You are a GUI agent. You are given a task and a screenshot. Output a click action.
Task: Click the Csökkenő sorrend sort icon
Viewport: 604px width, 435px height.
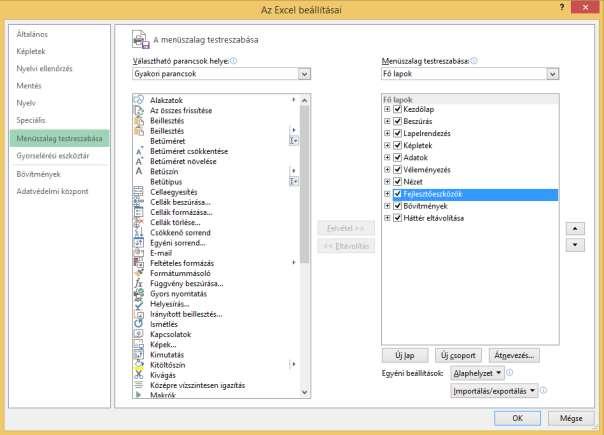138,232
